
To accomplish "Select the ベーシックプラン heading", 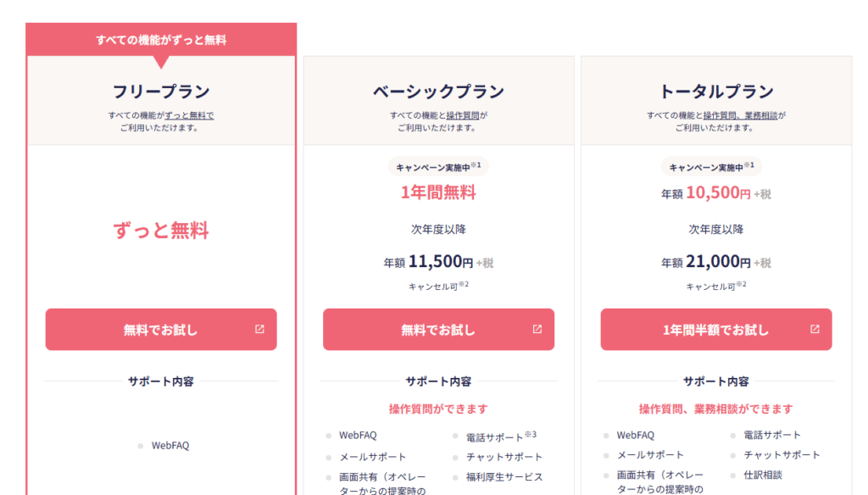I will [438, 92].
